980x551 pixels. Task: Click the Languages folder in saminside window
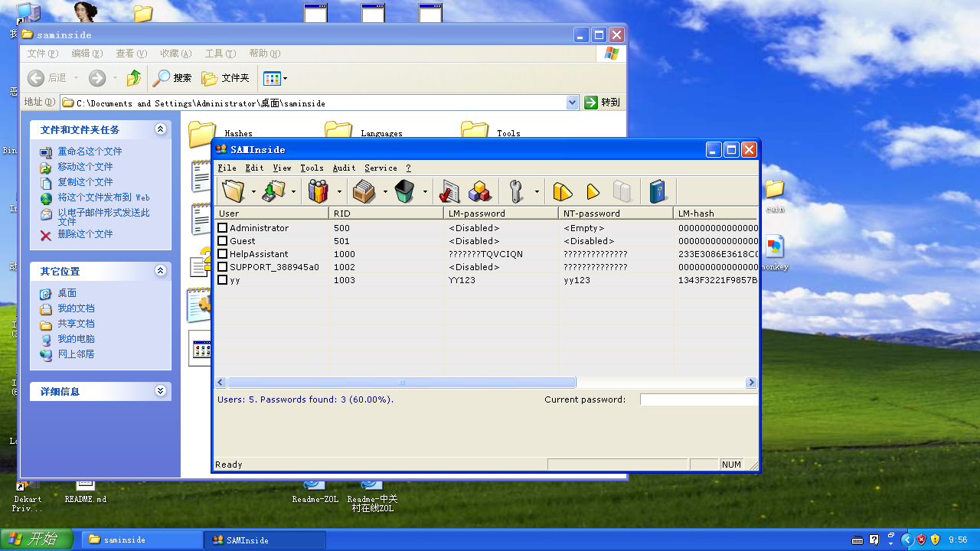(x=364, y=132)
